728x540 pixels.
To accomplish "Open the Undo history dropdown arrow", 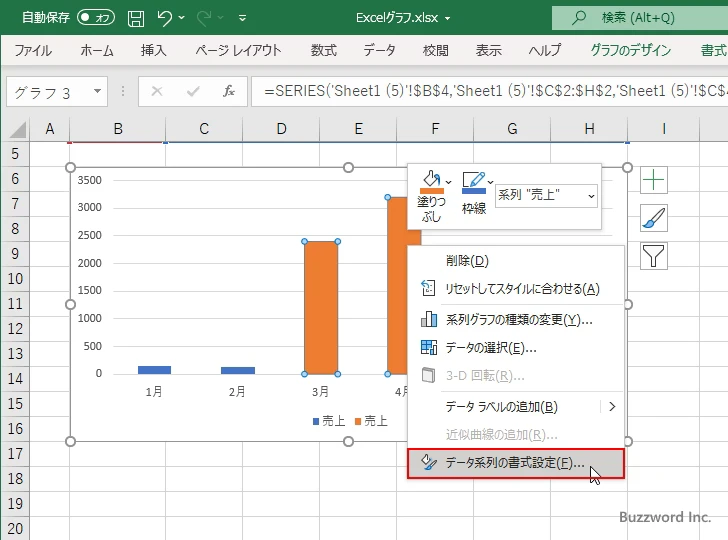I will [182, 18].
